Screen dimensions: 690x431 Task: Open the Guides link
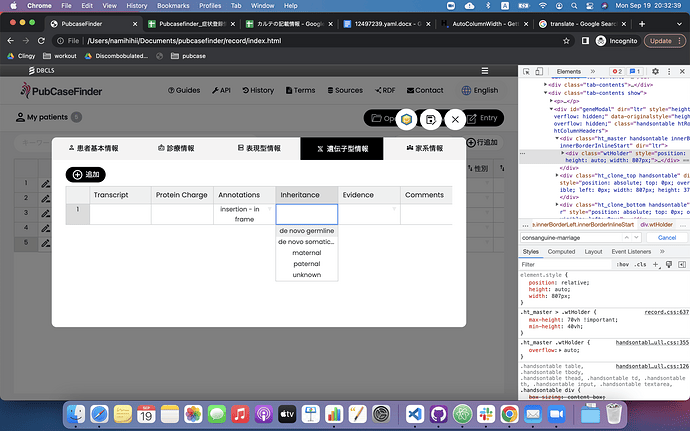(184, 90)
